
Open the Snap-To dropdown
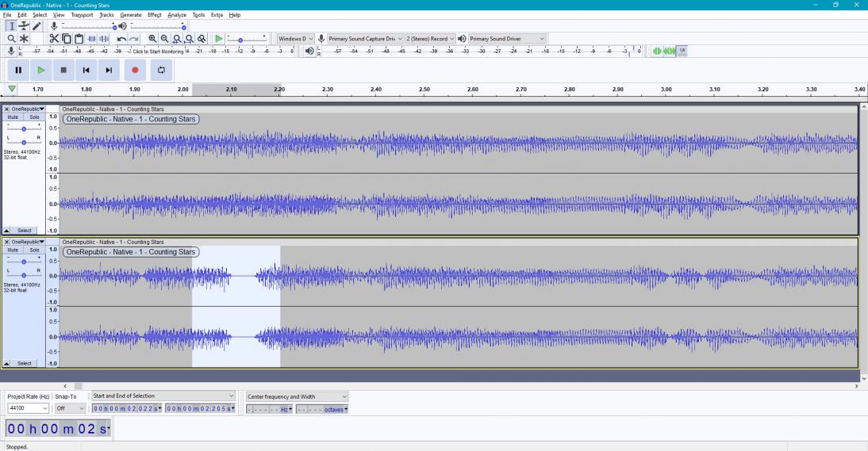coord(71,408)
